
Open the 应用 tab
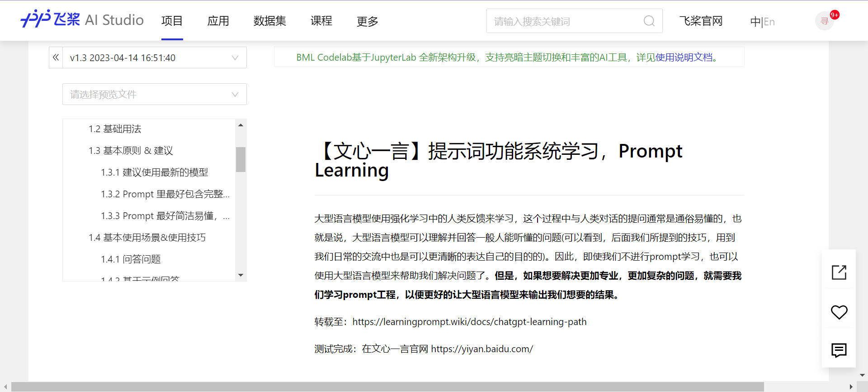coord(218,21)
